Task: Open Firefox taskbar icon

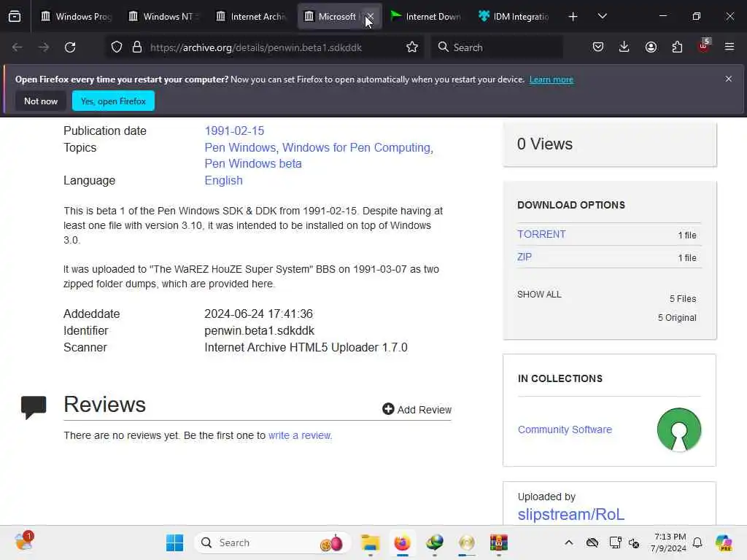Action: 402,542
